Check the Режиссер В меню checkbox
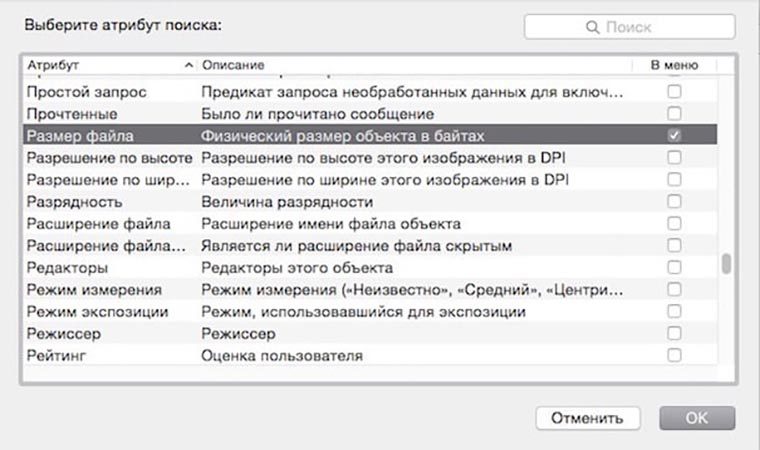This screenshot has height=450, width=760. click(675, 333)
